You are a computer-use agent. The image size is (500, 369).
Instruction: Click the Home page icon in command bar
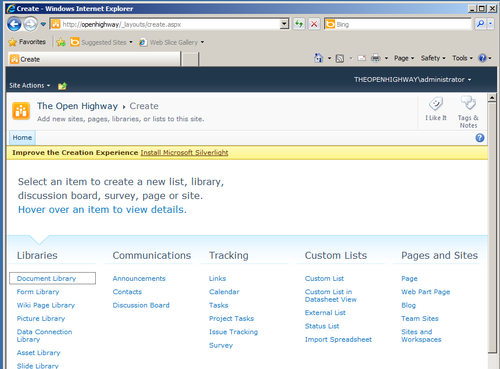pos(319,58)
